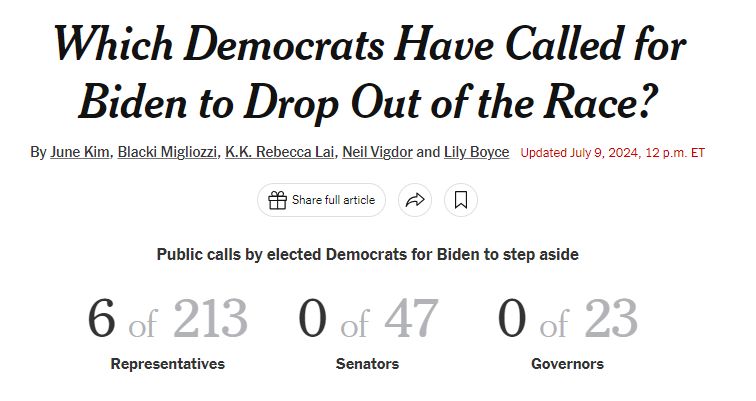The height and width of the screenshot is (401, 756).
Task: Open Neil Vigdor's author page
Action: click(x=376, y=153)
